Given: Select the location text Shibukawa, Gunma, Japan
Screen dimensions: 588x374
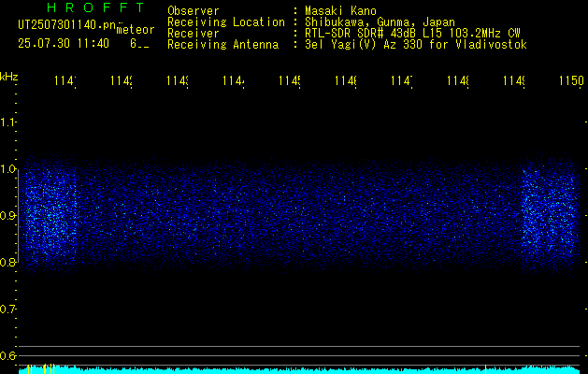Looking at the screenshot, I should click(380, 22).
